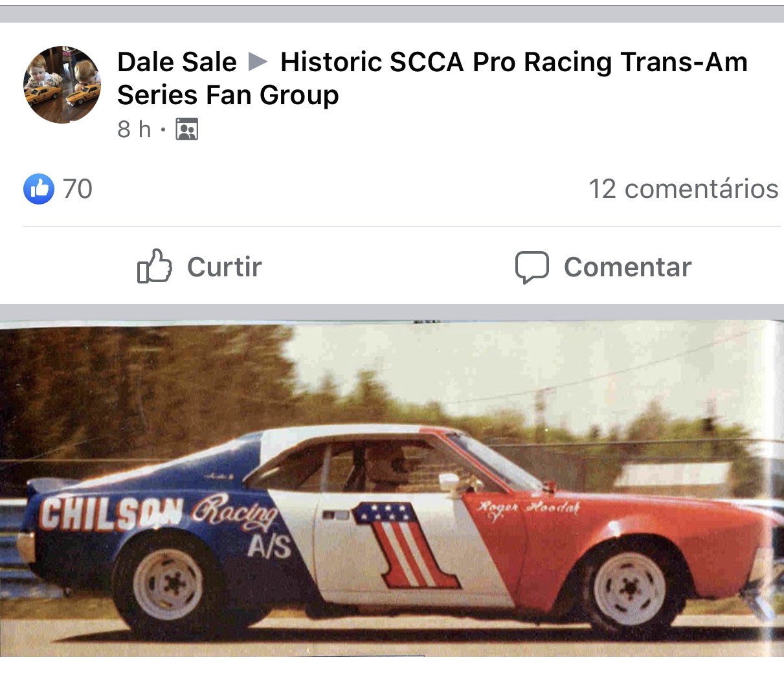Tap the Comentar text label
The image size is (784, 675).
click(x=627, y=267)
